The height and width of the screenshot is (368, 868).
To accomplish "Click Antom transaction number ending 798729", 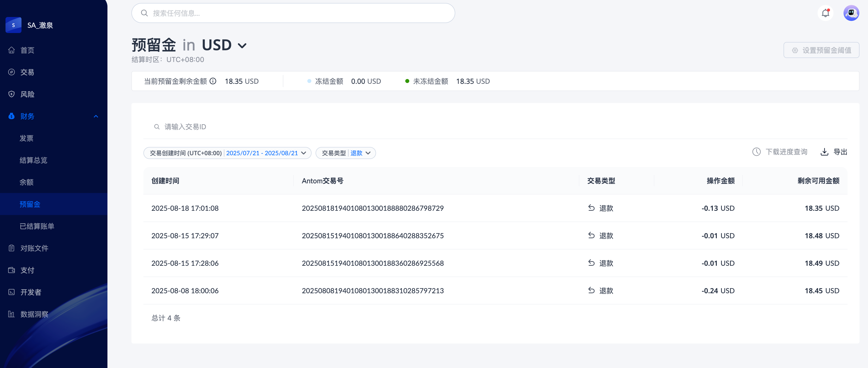I will 372,208.
